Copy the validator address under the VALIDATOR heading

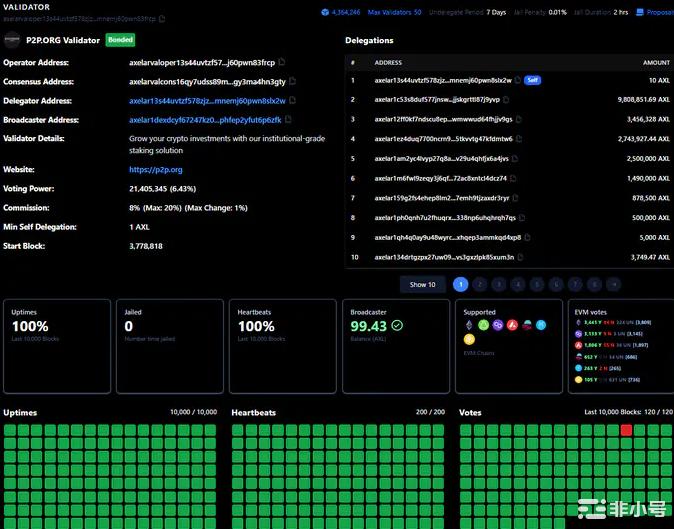click(x=163, y=19)
